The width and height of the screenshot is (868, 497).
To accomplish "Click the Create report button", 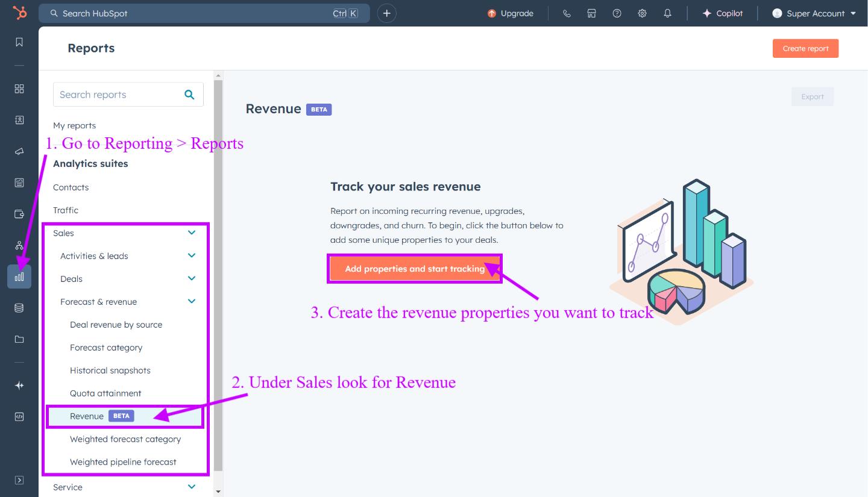I will coord(805,48).
